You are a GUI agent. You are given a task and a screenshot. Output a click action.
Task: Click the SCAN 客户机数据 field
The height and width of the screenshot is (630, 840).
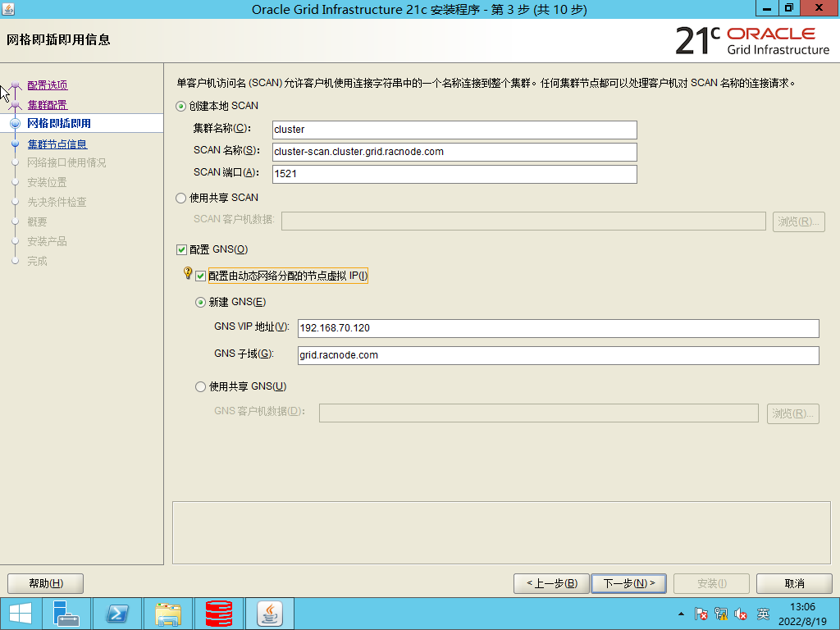coord(523,221)
